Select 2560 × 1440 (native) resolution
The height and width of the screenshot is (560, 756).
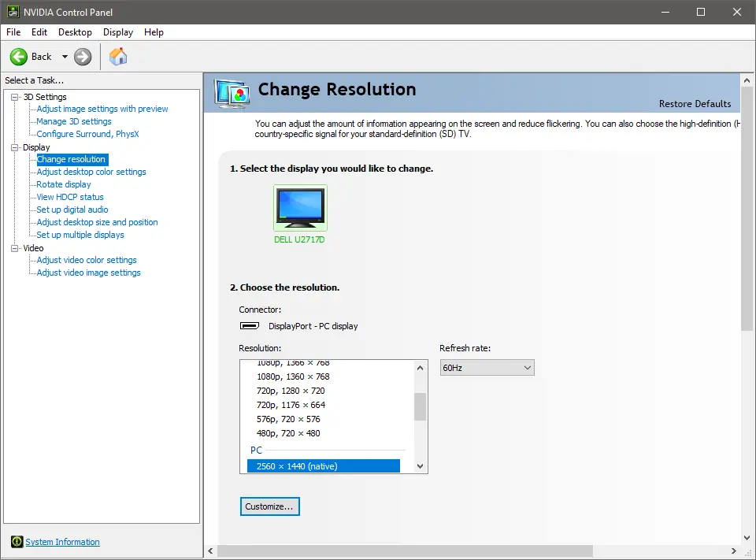click(324, 466)
